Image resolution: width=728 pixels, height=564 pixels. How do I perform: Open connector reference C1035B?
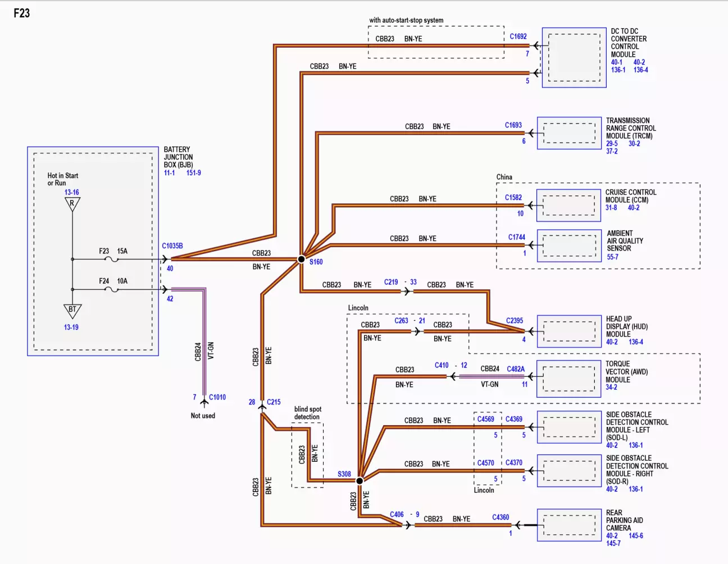(172, 246)
